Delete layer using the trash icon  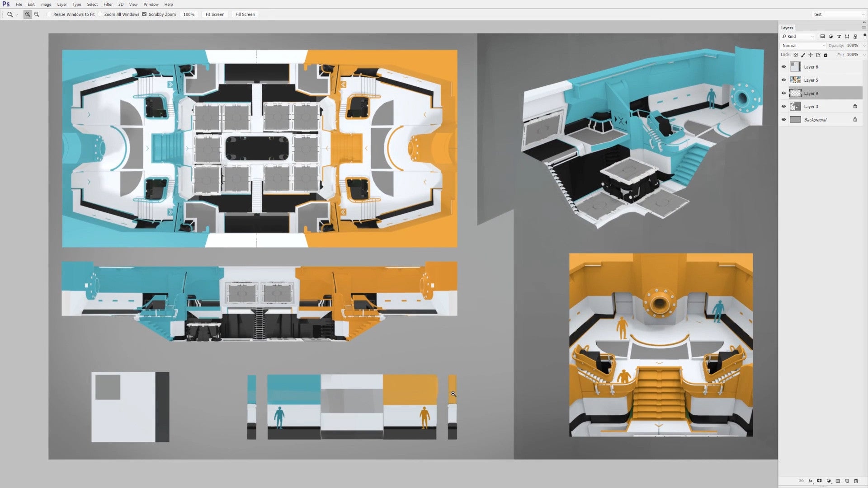click(856, 481)
